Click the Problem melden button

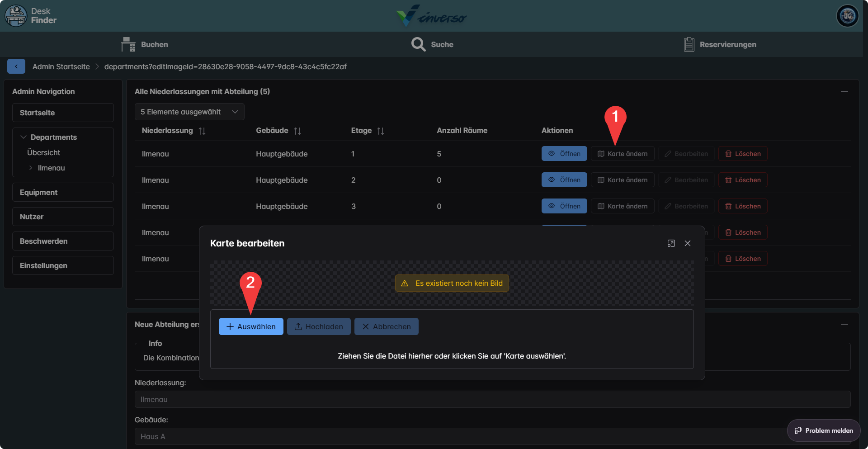tap(824, 430)
